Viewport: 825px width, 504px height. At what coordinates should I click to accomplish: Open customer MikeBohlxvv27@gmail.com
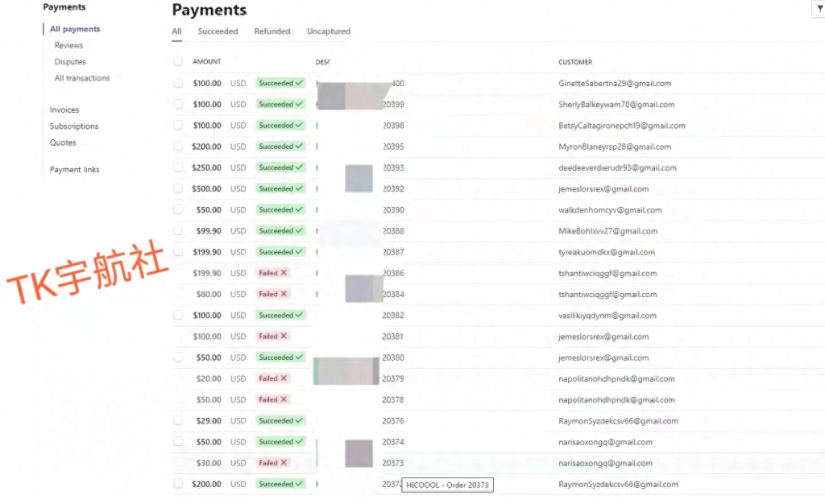[607, 231]
